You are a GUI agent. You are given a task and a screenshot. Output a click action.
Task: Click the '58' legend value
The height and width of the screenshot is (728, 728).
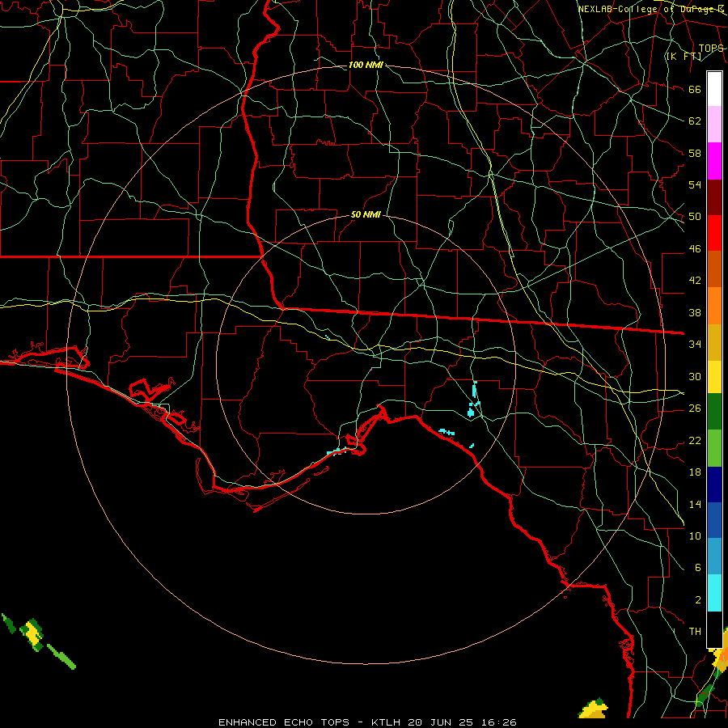pyautogui.click(x=695, y=153)
